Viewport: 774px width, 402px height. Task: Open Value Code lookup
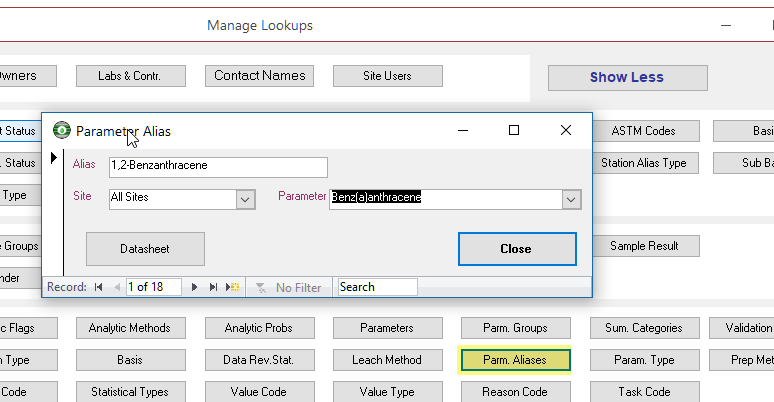(260, 392)
